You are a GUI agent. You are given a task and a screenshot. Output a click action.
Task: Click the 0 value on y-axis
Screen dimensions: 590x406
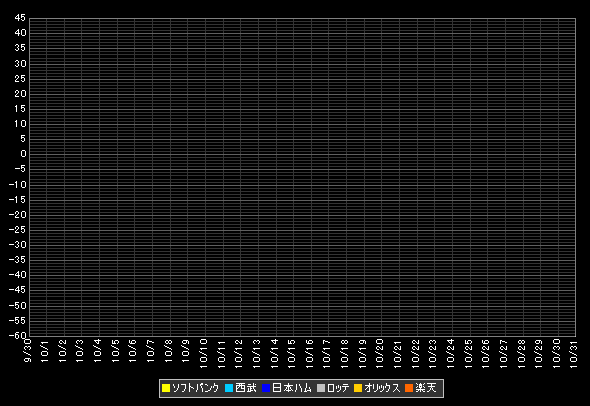coord(23,154)
